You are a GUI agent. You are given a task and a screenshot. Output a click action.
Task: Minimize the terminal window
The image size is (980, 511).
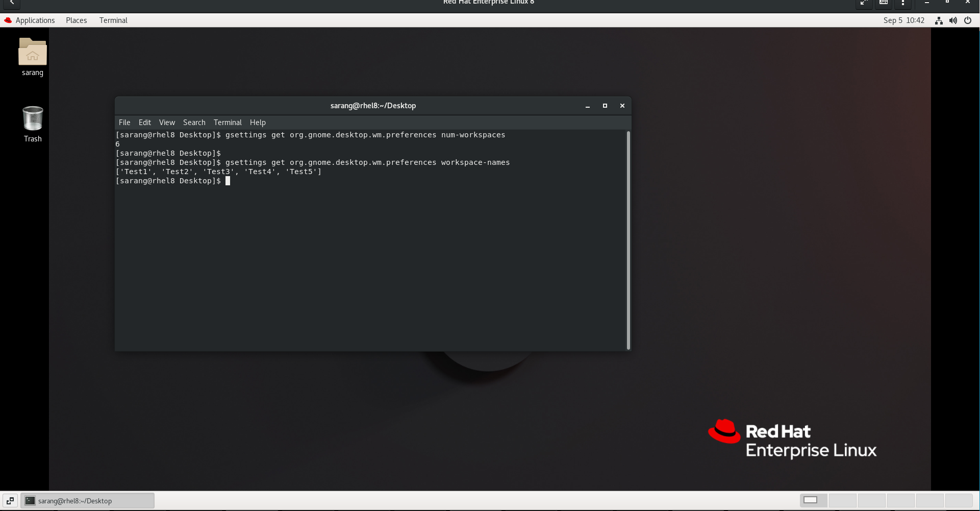pos(588,106)
